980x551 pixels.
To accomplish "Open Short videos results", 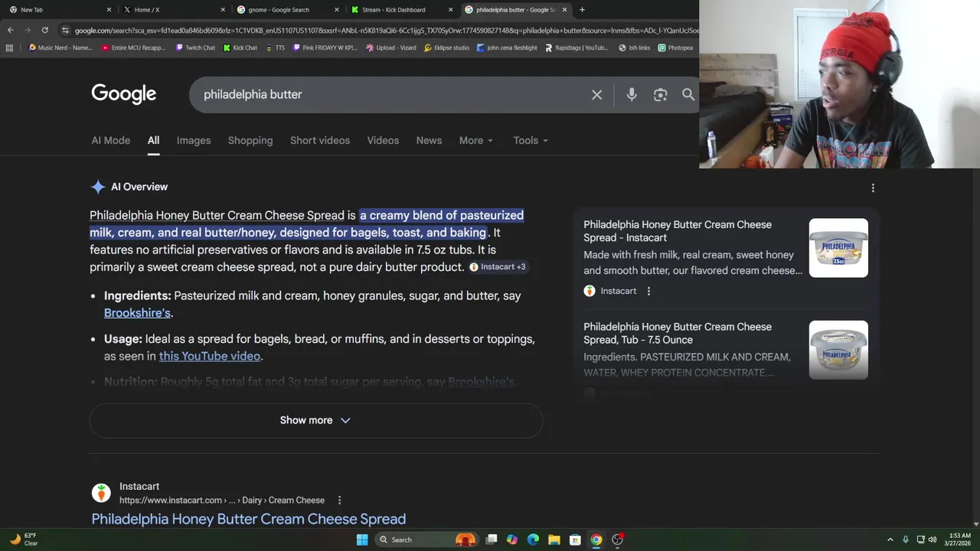I will point(320,141).
